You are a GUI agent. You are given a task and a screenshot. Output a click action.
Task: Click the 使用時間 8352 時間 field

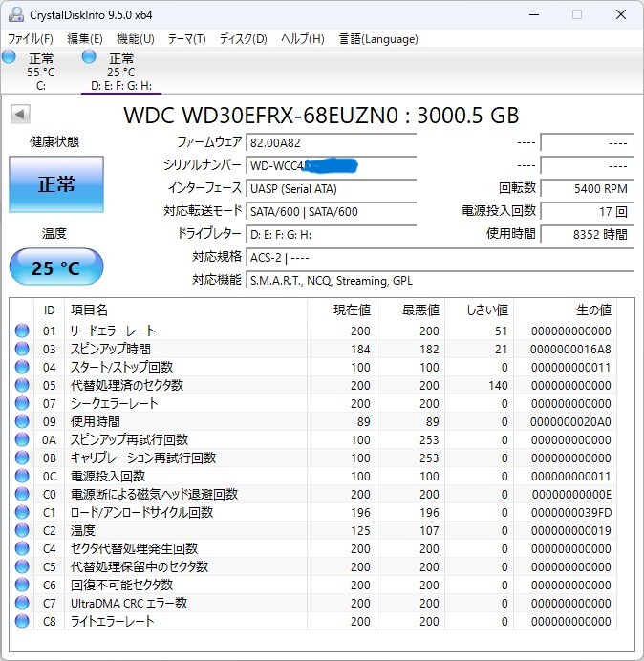pyautogui.click(x=587, y=234)
